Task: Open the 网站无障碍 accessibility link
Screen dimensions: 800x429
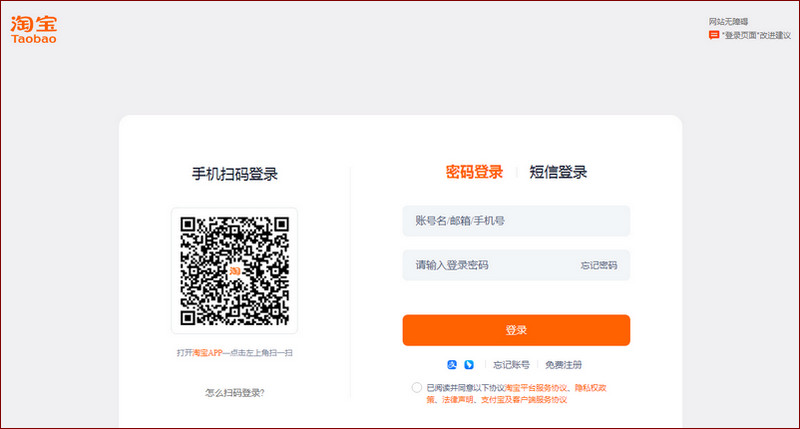Action: tap(728, 21)
